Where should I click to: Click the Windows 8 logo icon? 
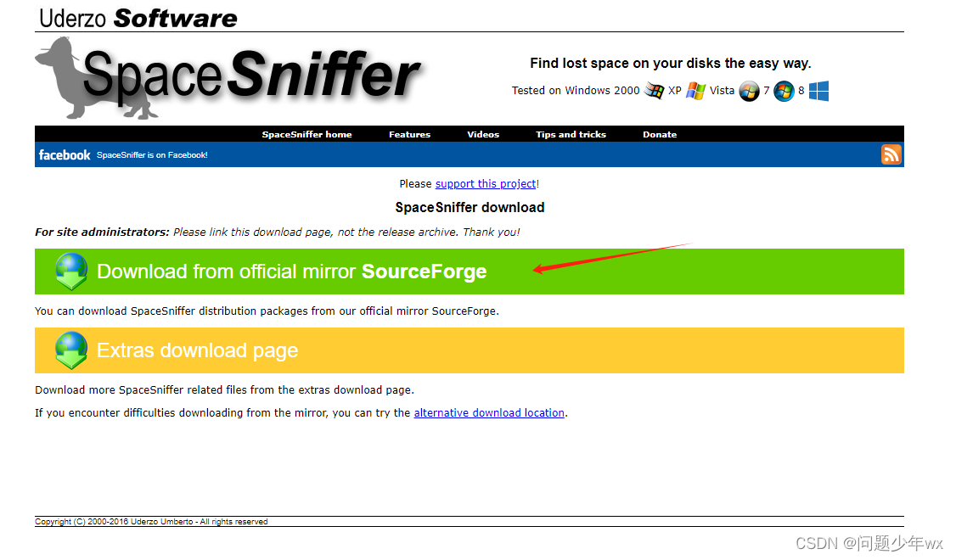pos(818,91)
